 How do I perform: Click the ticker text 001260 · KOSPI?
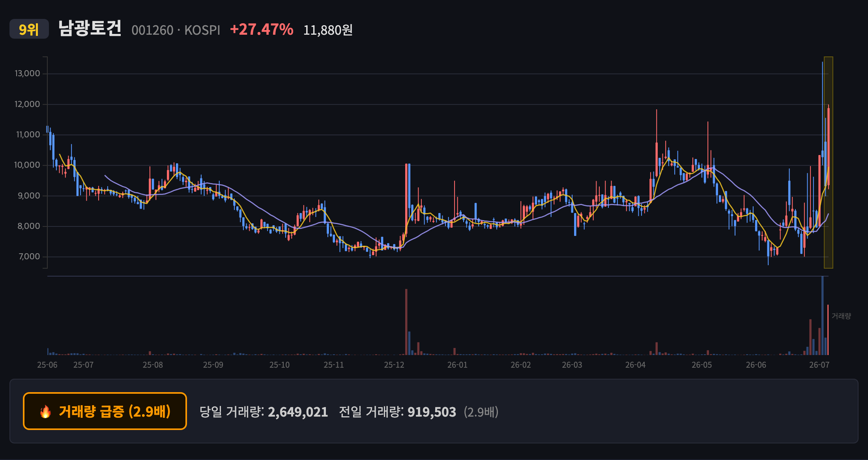(x=176, y=30)
